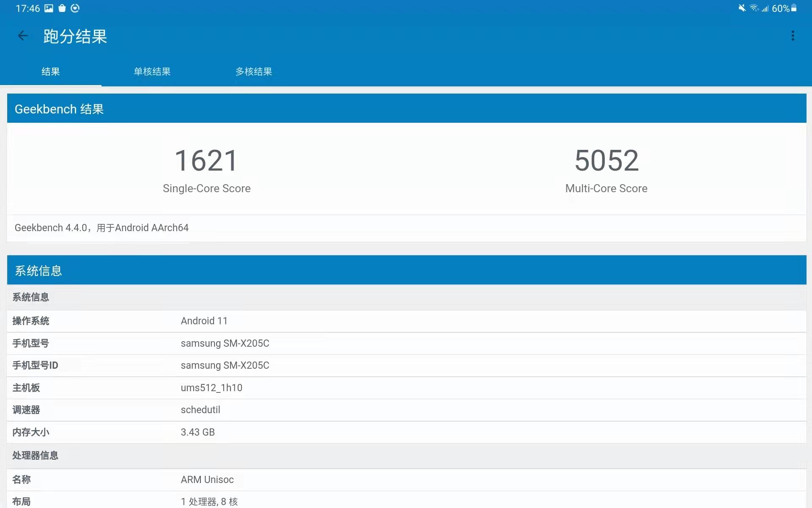Viewport: 812px width, 508px height.
Task: Tap the blue 系统信息 section header
Action: tap(407, 270)
